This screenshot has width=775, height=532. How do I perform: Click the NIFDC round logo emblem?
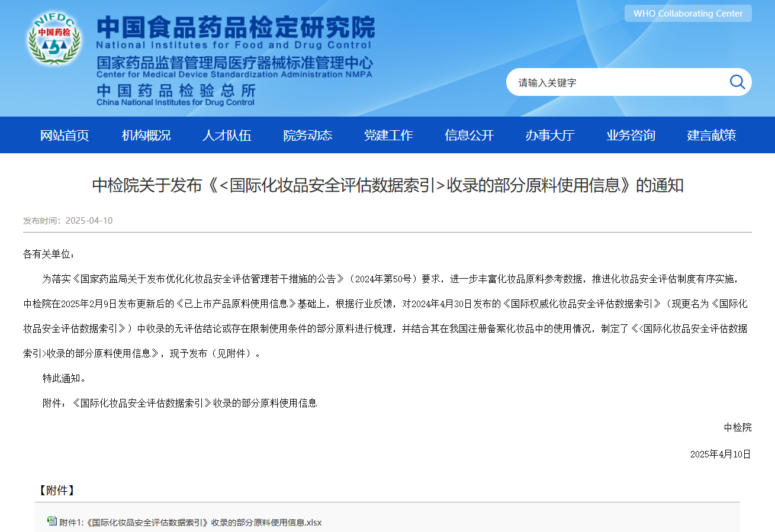[x=54, y=40]
